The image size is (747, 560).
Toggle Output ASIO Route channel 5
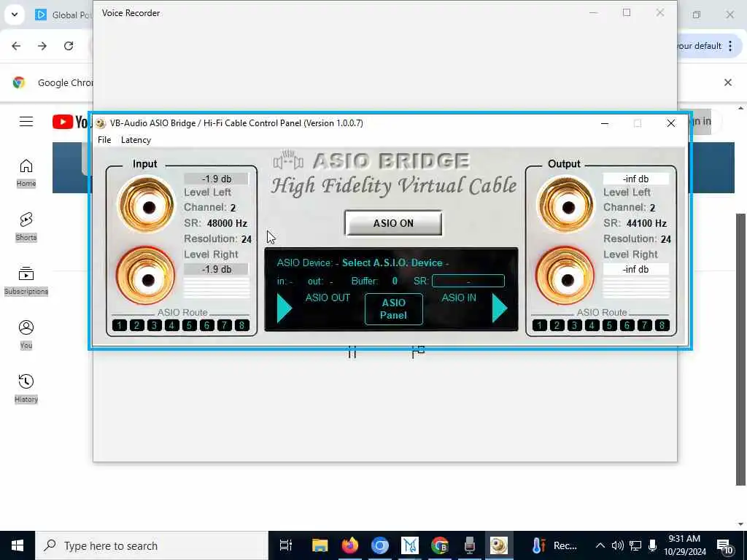(609, 325)
